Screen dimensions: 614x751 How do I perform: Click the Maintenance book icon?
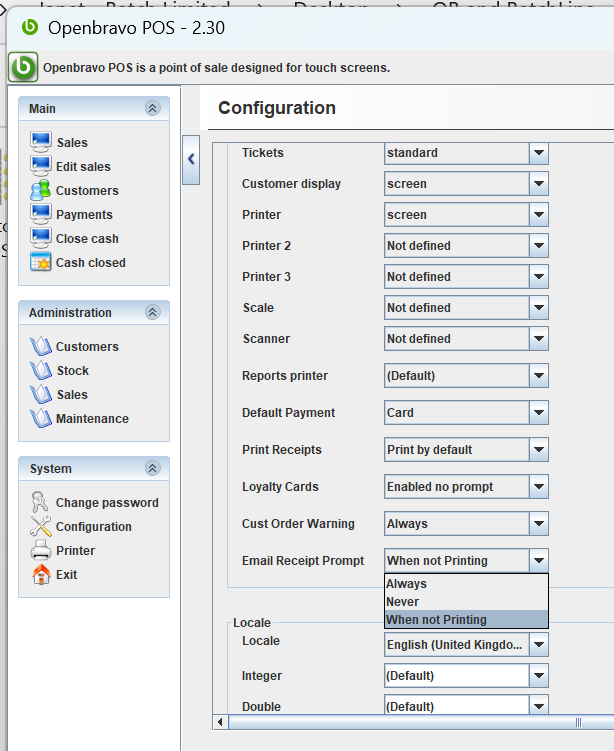41,418
